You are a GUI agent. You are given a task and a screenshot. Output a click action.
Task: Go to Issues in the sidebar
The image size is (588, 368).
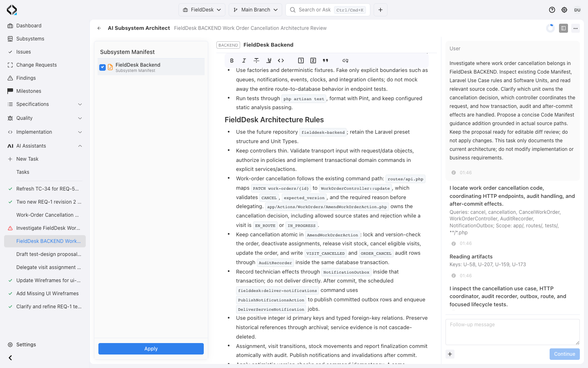(45, 52)
